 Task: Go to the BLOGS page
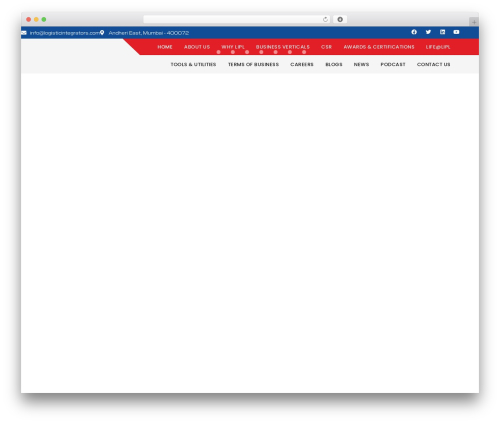(334, 64)
